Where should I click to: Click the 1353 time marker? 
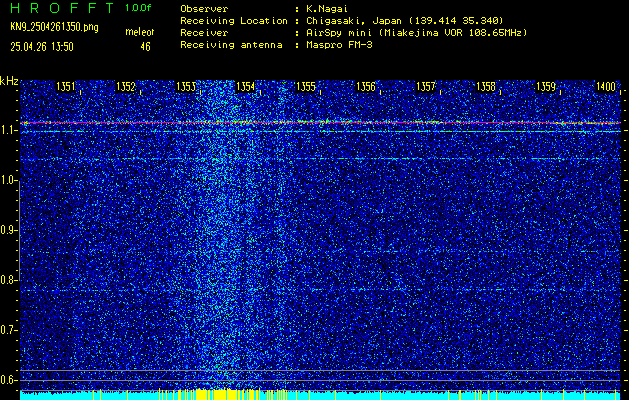(186, 87)
